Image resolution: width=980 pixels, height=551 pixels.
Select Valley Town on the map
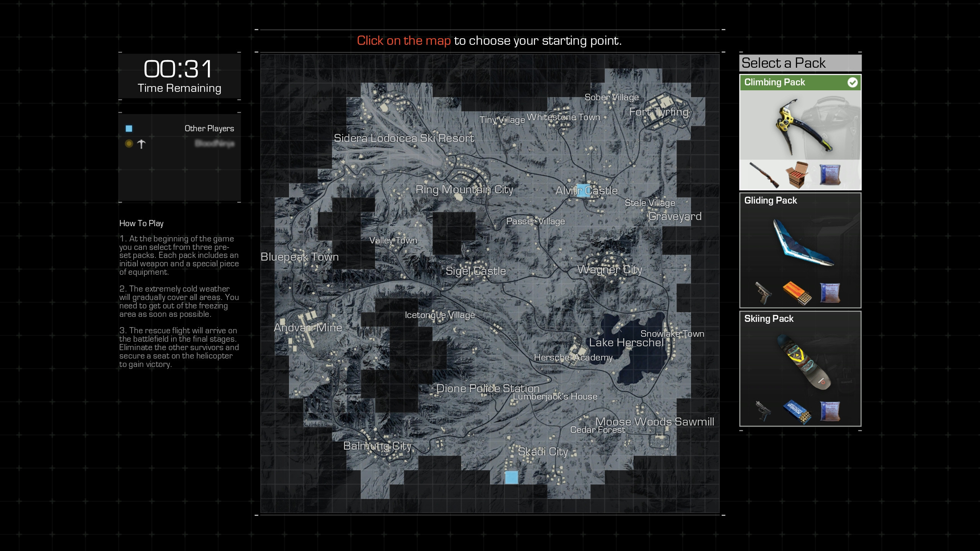tap(393, 240)
